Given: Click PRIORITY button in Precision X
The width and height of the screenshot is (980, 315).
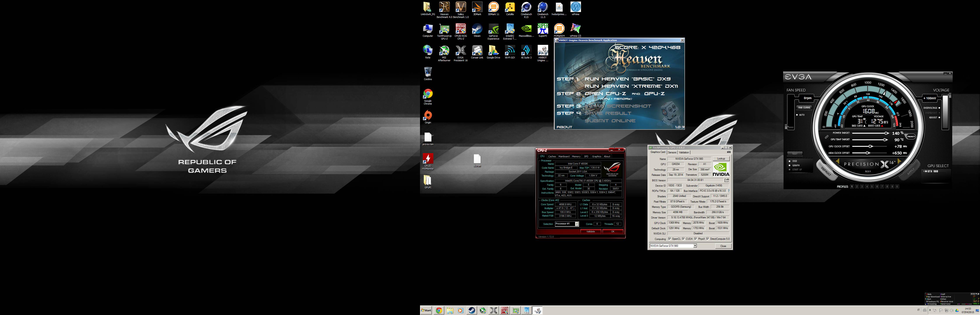Looking at the screenshot, I should point(911,136).
